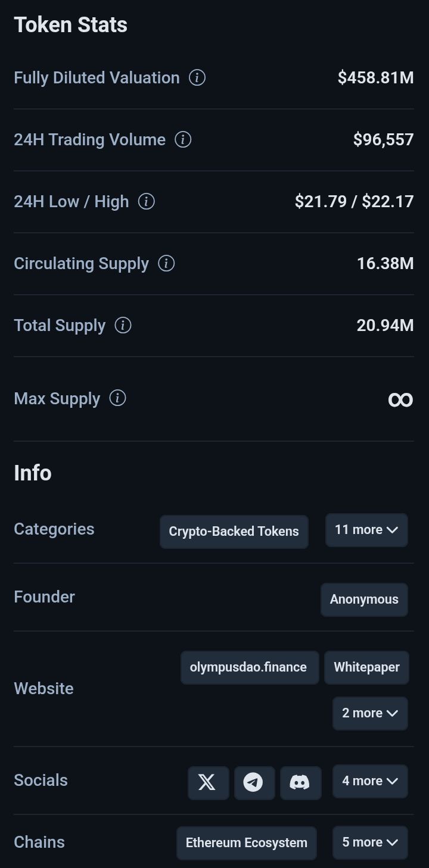The height and width of the screenshot is (868, 429).
Task: Expand 5 more chains dropdown
Action: pos(370,842)
